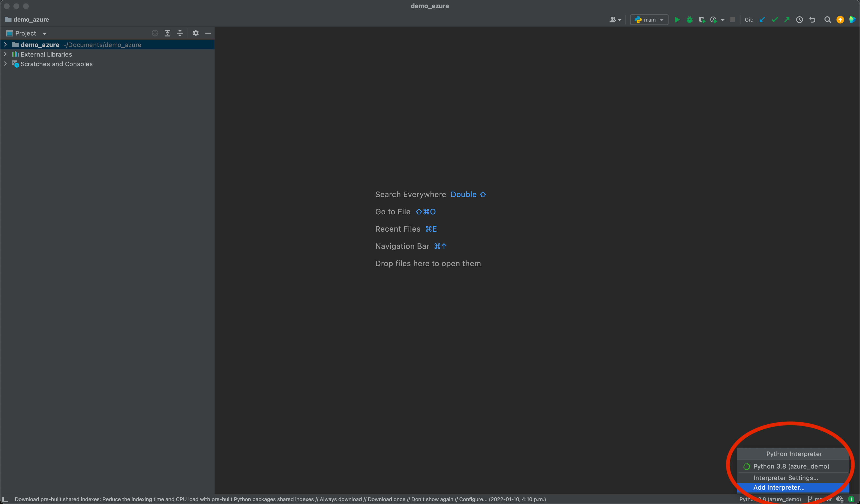Open Search Everywhere magnifier icon

pos(828,20)
